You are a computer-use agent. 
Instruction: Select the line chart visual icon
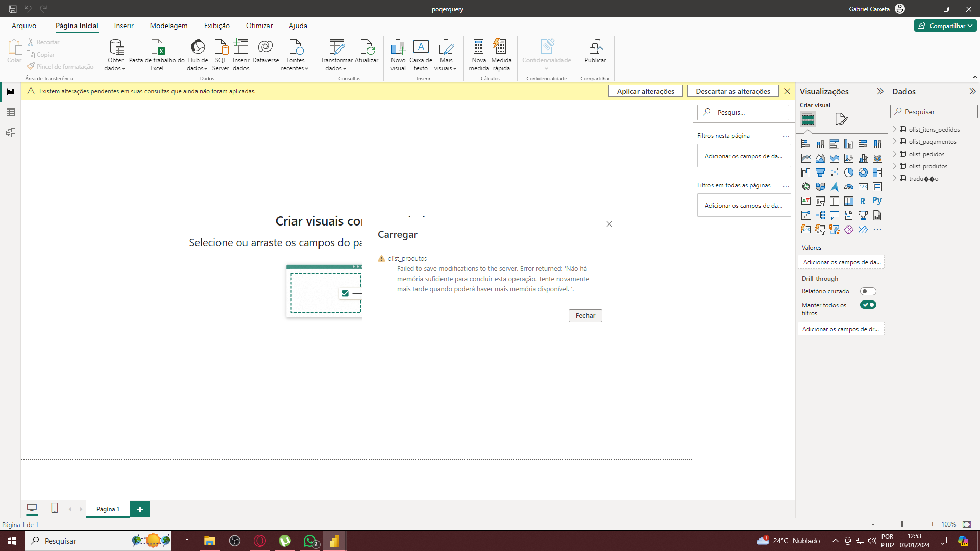[x=805, y=158]
